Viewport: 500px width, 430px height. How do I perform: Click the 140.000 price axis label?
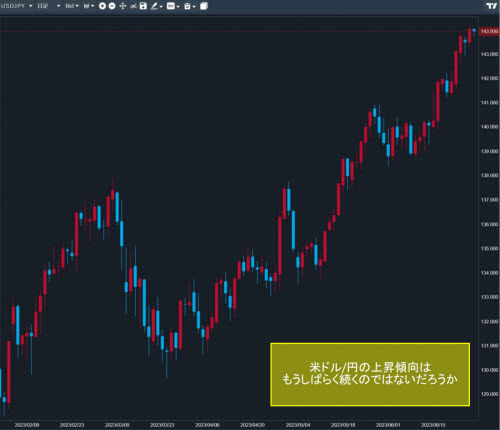[489, 127]
